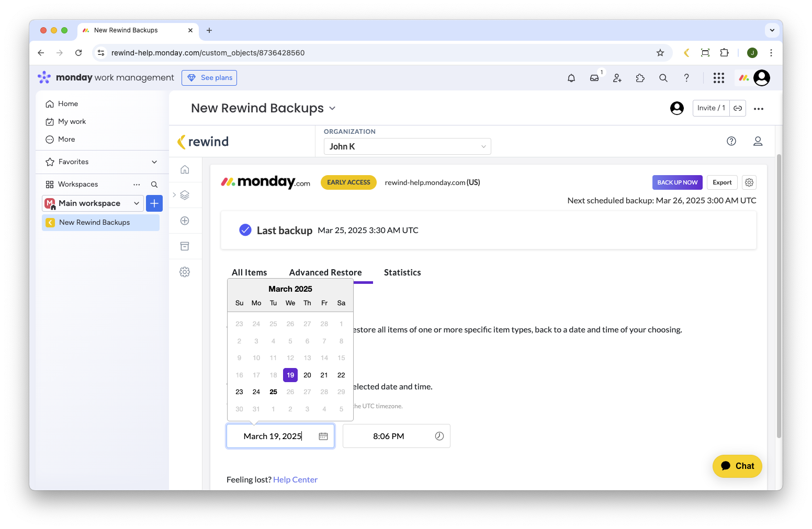Switch to the Advanced Restore tab
Screen dimensions: 812x529
tap(325, 272)
